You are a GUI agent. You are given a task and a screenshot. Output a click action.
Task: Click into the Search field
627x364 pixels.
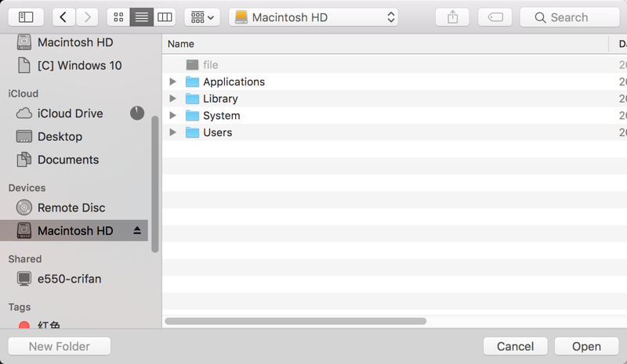[x=570, y=17]
